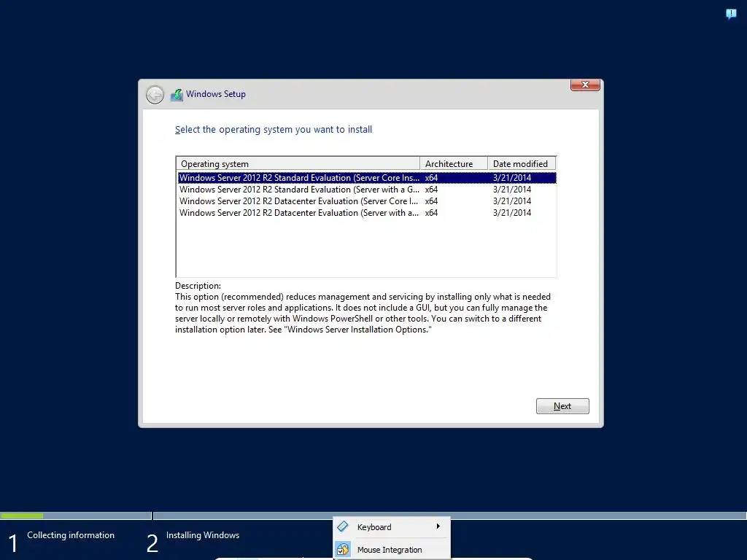Sort by Architecture column header
The width and height of the screenshot is (747, 560).
(454, 164)
